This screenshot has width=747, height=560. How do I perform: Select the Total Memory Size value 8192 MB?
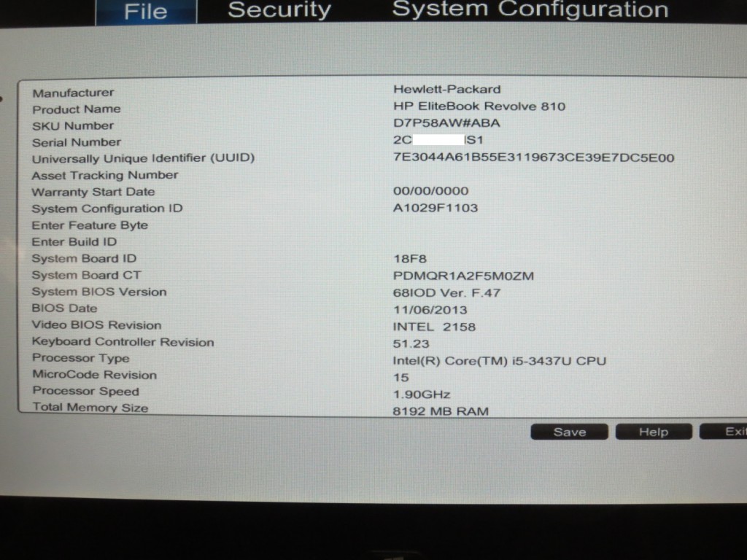tap(441, 411)
